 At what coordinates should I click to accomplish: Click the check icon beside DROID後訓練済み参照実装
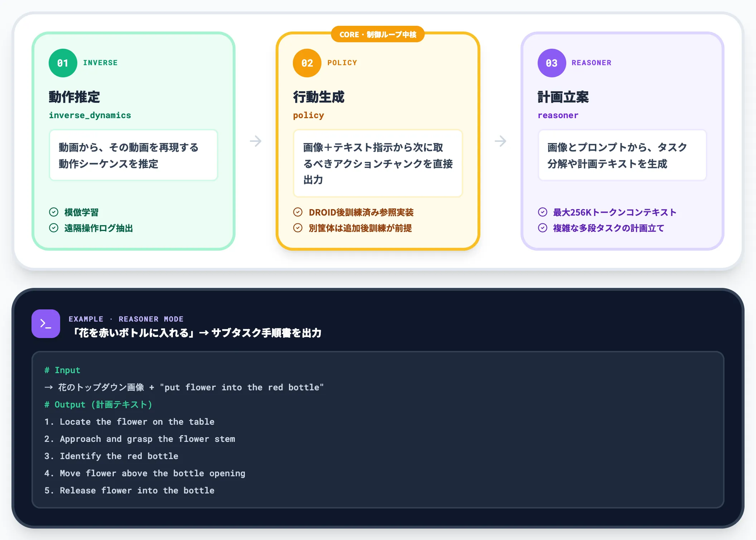pos(298,212)
